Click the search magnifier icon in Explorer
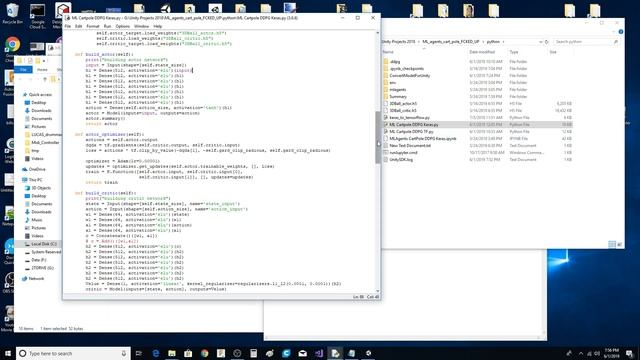Viewport: 640px width, 360px height. coord(616,42)
